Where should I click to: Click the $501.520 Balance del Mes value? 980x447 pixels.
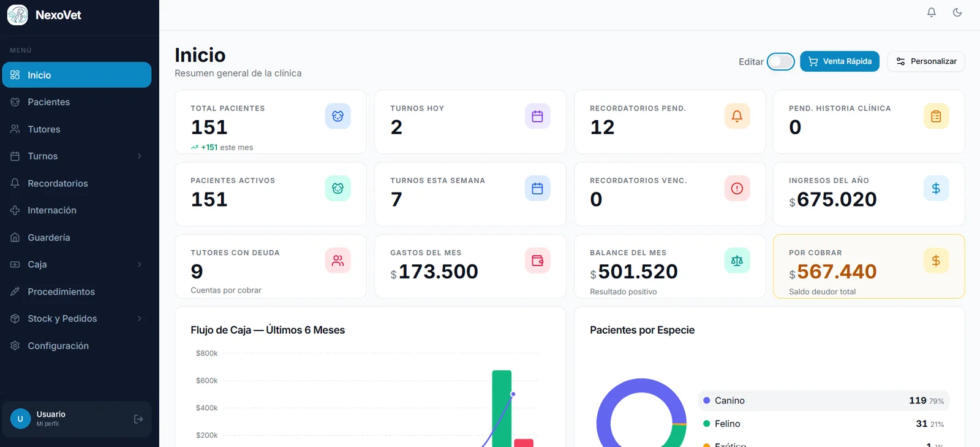point(634,272)
